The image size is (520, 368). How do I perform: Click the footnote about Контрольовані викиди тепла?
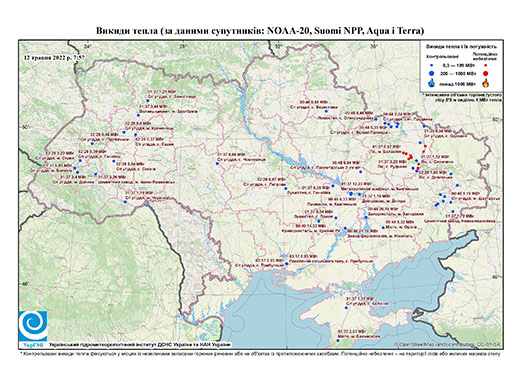click(x=260, y=353)
